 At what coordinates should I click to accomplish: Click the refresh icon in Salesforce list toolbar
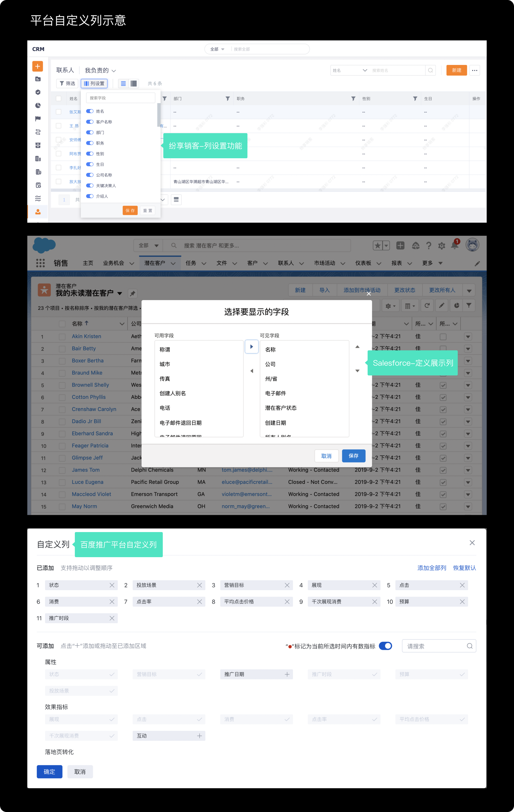[427, 306]
